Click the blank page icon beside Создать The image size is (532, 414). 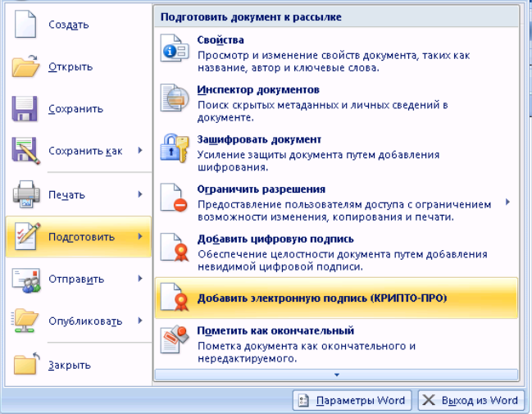point(25,24)
